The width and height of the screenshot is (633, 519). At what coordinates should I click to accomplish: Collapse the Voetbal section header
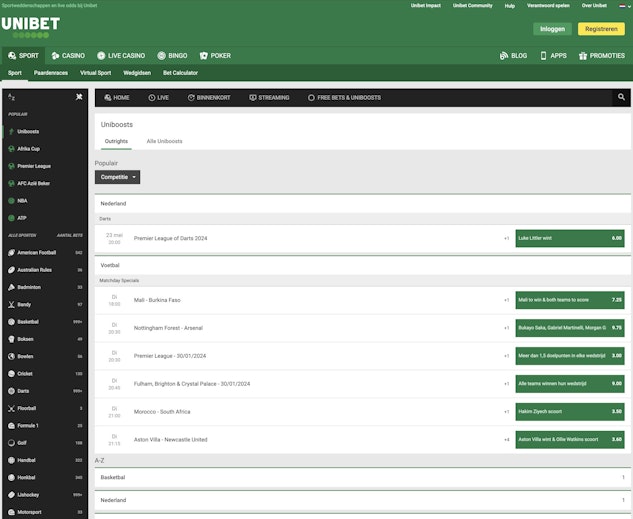tap(363, 265)
